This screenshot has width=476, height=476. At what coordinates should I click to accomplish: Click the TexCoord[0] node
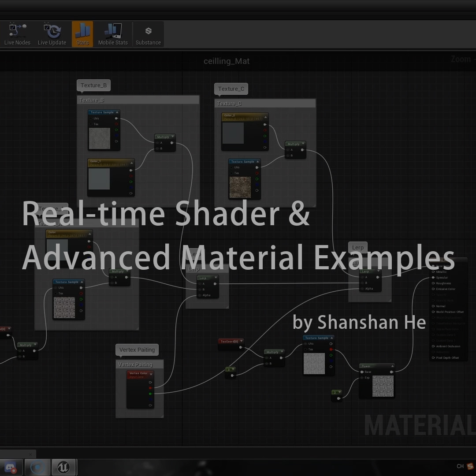point(229,341)
